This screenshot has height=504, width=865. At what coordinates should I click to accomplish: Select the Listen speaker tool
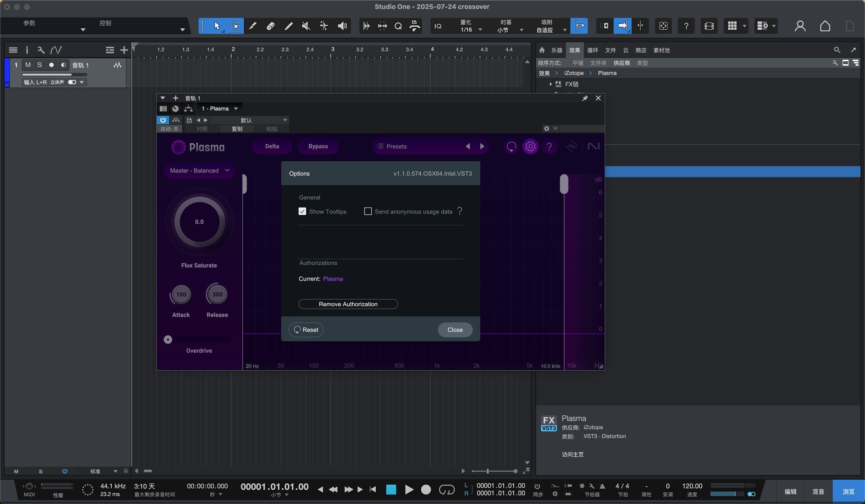[x=342, y=26]
